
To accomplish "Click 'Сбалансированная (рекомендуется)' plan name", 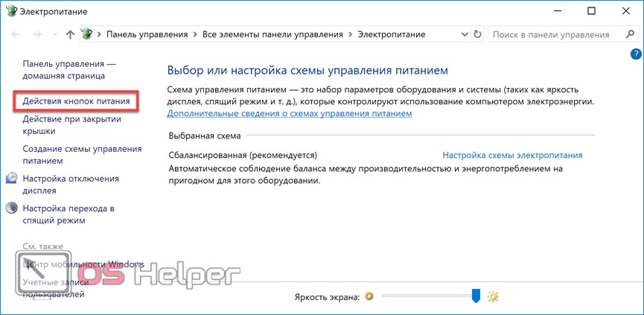I will tap(243, 155).
